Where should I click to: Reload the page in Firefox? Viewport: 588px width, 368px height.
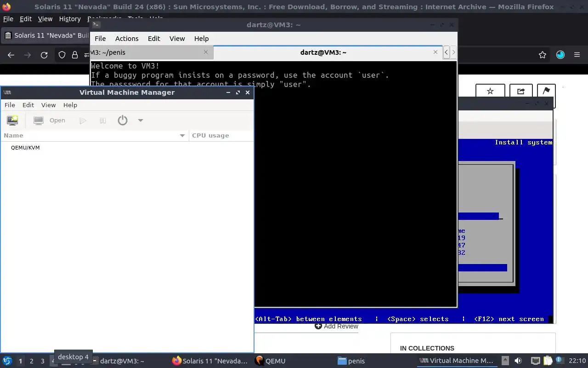coord(44,55)
